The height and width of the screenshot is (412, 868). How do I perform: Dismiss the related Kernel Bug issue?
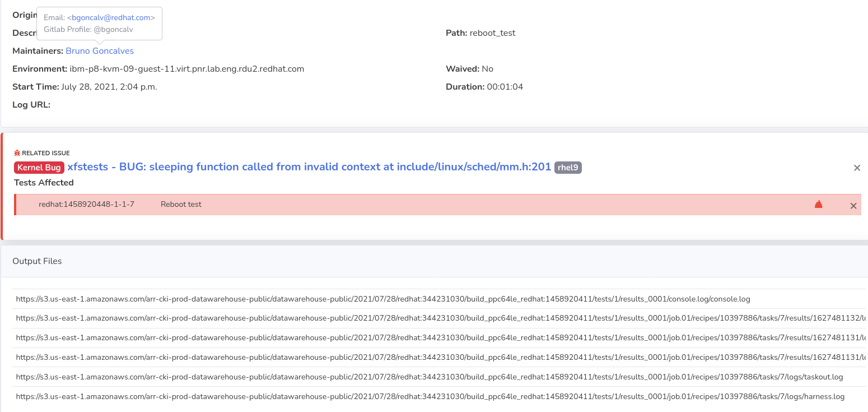tap(857, 168)
